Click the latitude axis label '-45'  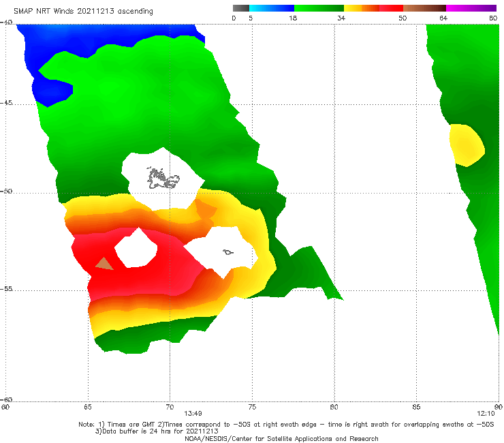point(6,103)
